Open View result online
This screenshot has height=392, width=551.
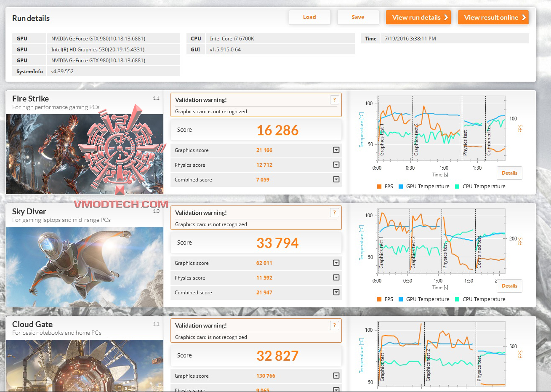coord(493,17)
